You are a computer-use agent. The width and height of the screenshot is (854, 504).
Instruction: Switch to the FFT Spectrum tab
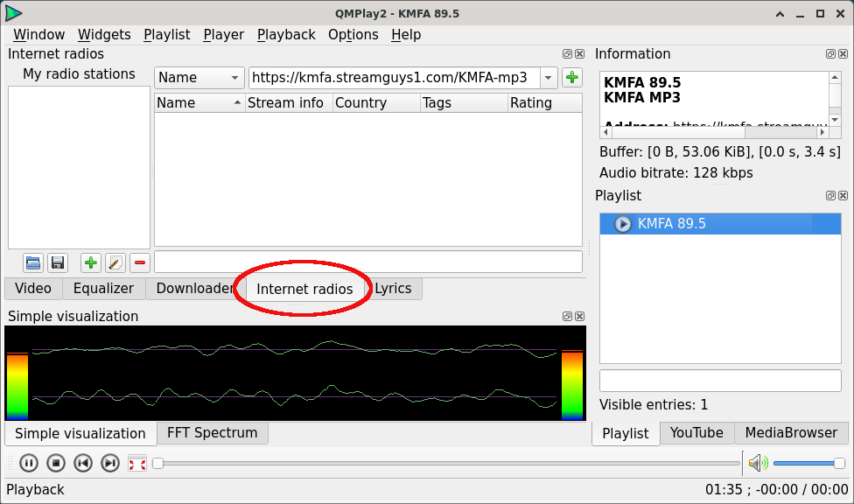coord(213,432)
